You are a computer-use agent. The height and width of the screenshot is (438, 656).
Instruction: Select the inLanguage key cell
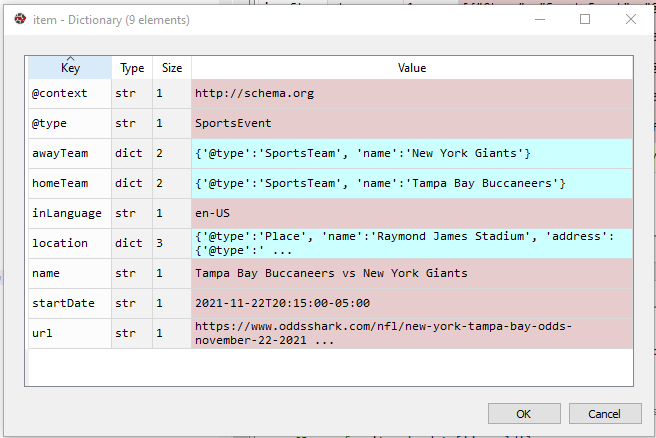[70, 214]
